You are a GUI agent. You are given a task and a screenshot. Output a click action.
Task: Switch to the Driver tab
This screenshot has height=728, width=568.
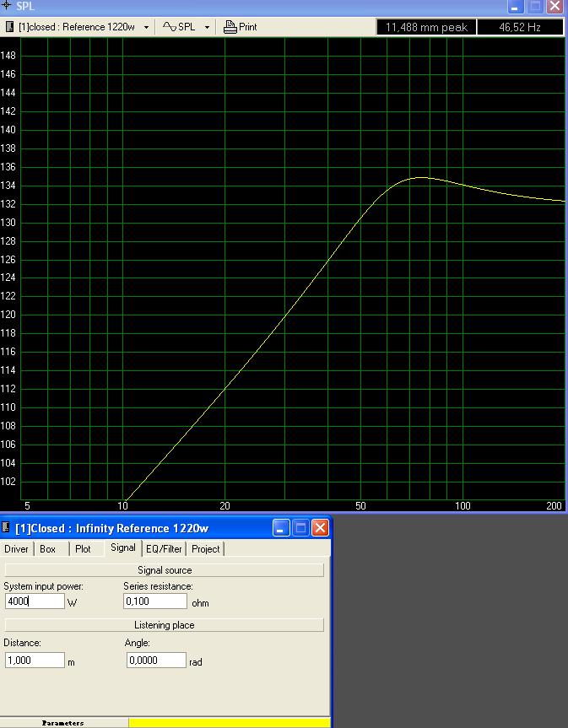[16, 549]
